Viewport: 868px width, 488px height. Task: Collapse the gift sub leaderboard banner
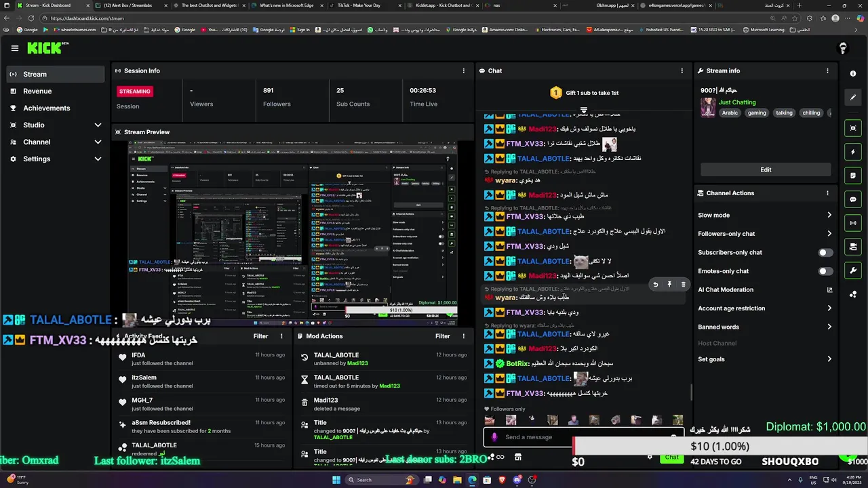(x=583, y=110)
